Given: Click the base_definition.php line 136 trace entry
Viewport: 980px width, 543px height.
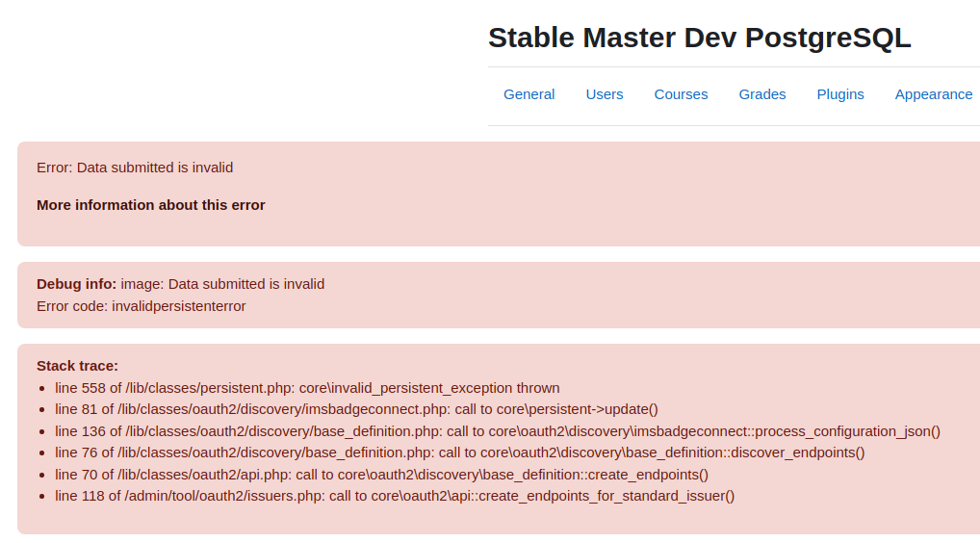Looking at the screenshot, I should [498, 431].
